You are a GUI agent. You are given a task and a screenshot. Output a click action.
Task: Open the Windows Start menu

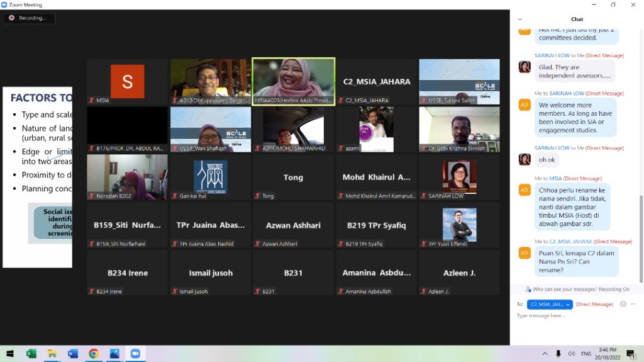(10, 354)
